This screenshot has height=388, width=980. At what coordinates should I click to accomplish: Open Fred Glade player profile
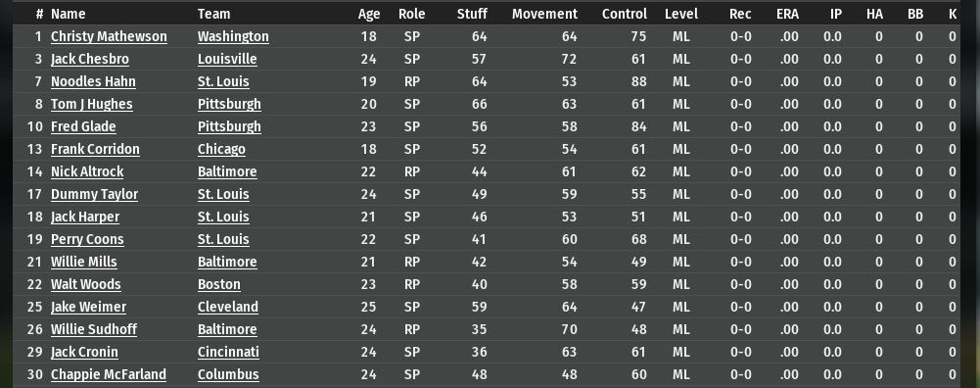tap(83, 126)
